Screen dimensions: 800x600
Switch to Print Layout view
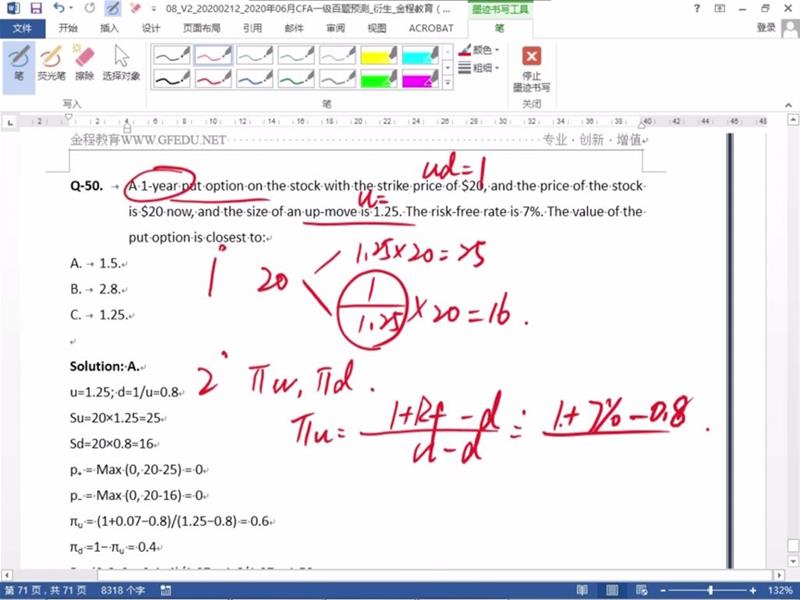coord(612,590)
